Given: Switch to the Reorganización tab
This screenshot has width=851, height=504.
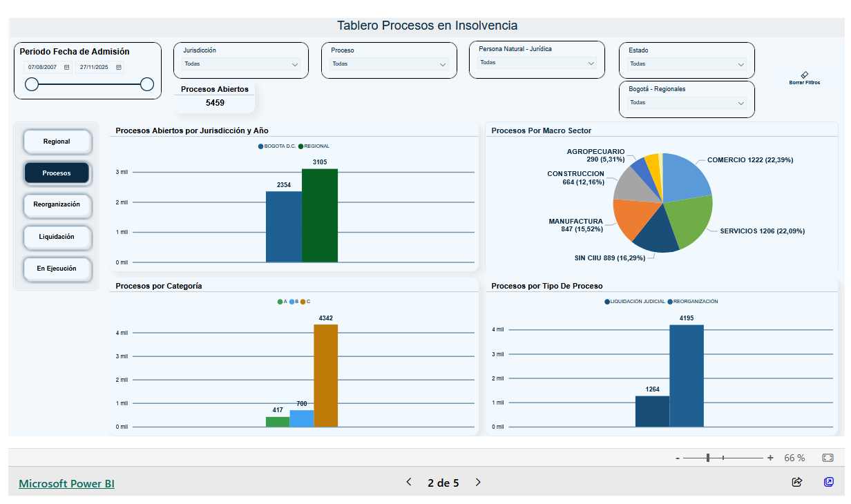Looking at the screenshot, I should tap(57, 205).
